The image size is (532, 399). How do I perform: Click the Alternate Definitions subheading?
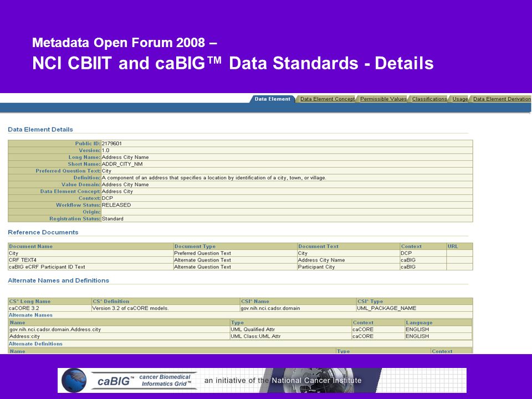(35, 344)
